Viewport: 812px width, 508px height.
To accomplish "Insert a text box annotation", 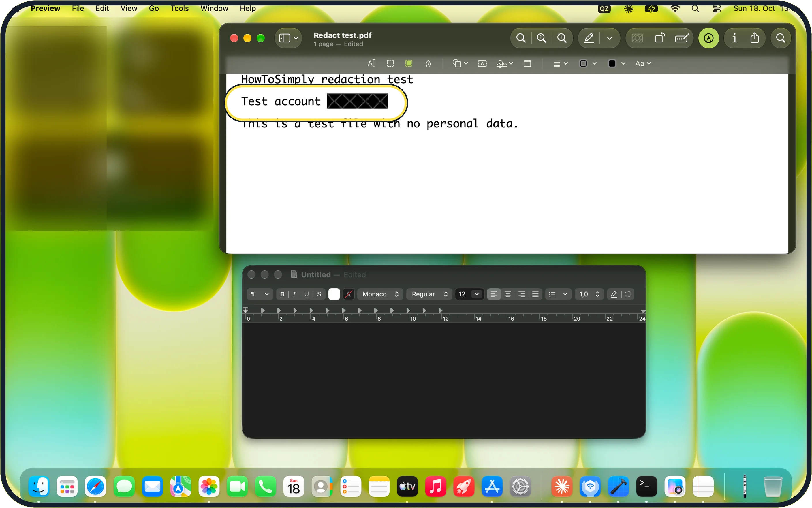I will click(x=482, y=63).
